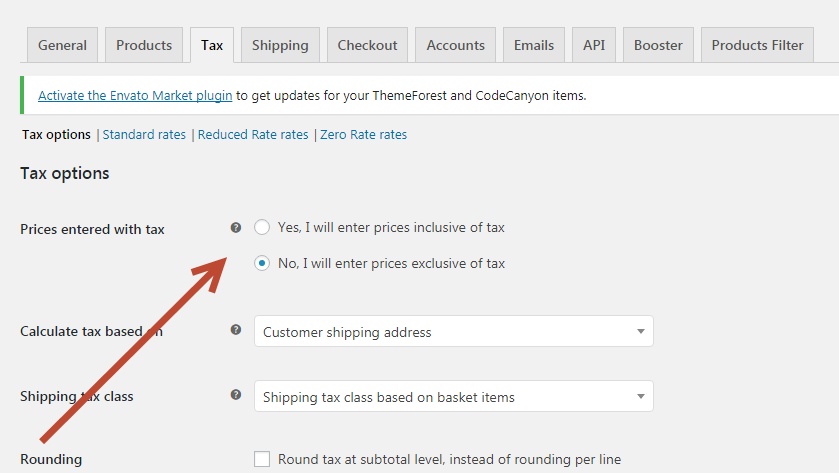839x473 pixels.
Task: Open Customer shipping address dropdown
Action: [x=454, y=331]
